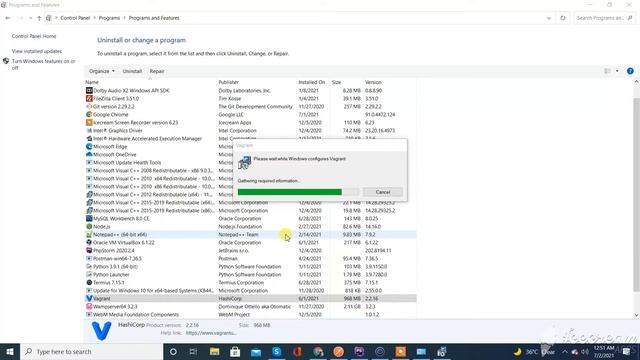The image size is (640, 360).
Task: Click the Icecream Screen Recorder icon in list
Action: click(89, 122)
